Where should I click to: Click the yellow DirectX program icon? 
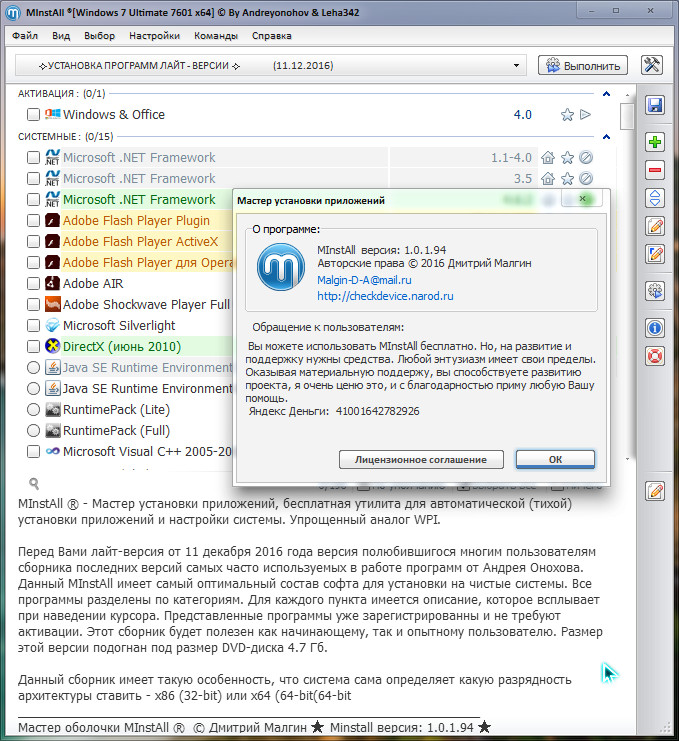(x=52, y=346)
